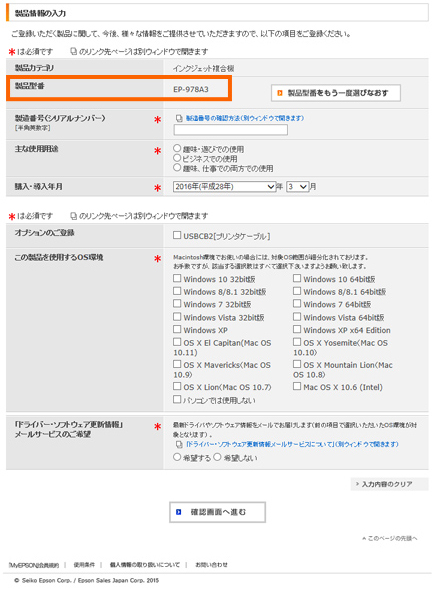Open 使用条件 footer link
Image resolution: width=434 pixels, height=589 pixels.
click(x=84, y=565)
